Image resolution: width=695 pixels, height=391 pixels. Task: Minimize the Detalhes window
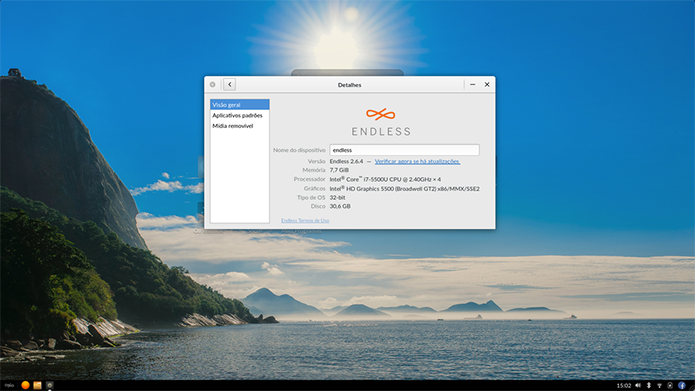pyautogui.click(x=472, y=84)
